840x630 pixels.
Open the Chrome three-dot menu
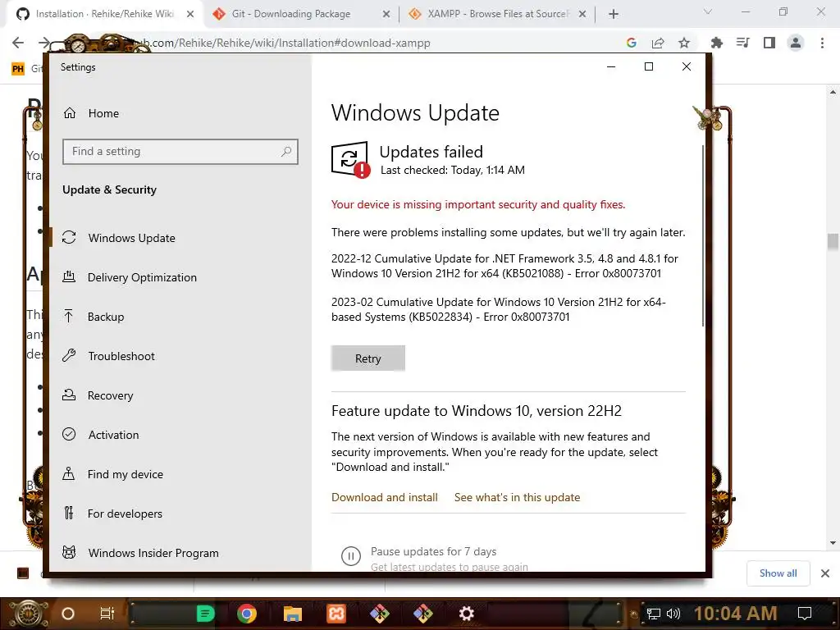click(822, 43)
